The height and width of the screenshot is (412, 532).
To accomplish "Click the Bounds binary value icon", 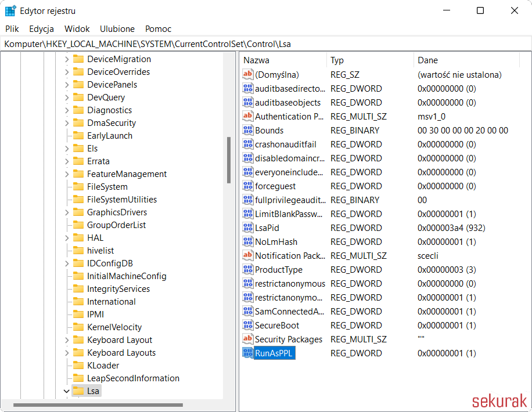I will tap(247, 130).
